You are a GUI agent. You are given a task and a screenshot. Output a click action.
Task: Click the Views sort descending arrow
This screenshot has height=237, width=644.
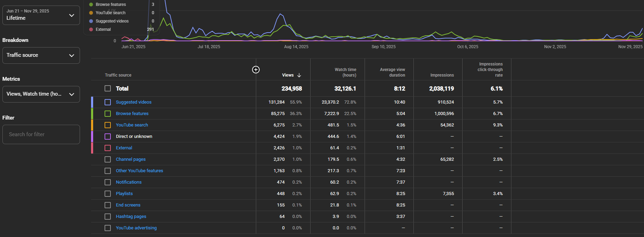point(299,75)
